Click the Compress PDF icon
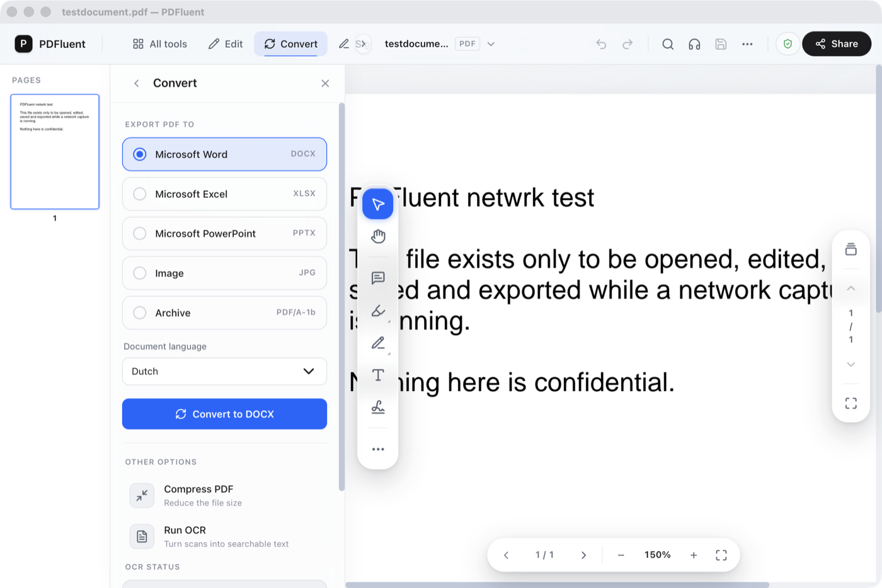The height and width of the screenshot is (588, 882). point(142,495)
